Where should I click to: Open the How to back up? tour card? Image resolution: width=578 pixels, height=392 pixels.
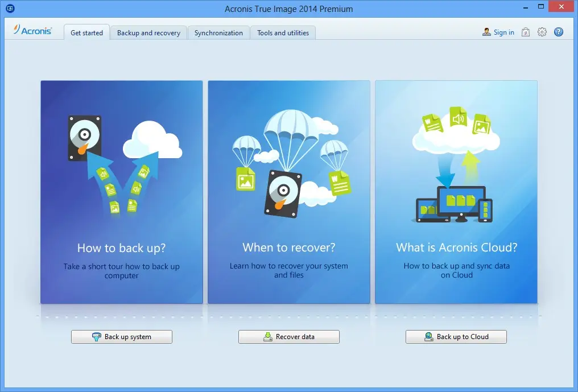point(122,192)
